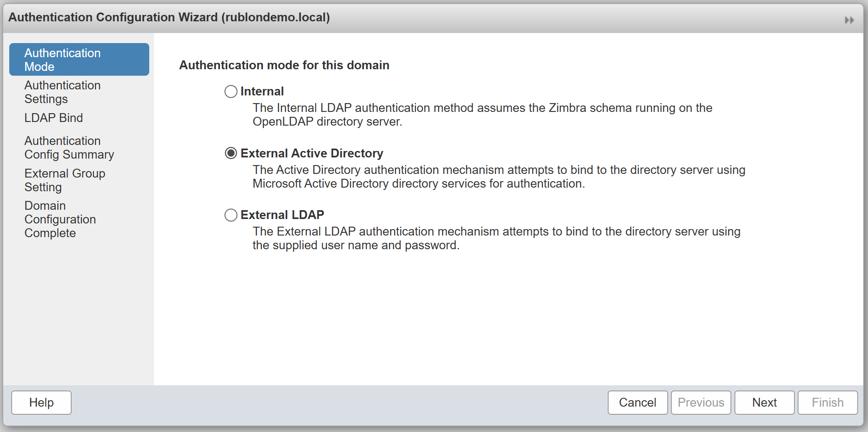Proceed with the Next button
Image resolution: width=868 pixels, height=432 pixels.
pos(764,403)
